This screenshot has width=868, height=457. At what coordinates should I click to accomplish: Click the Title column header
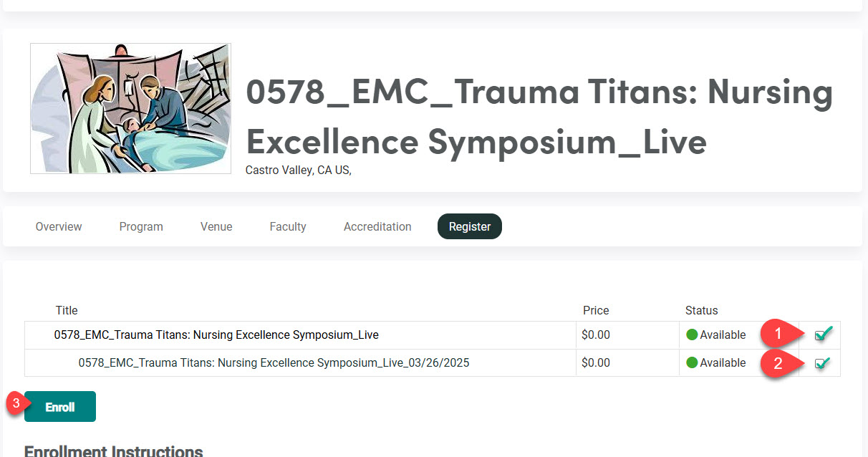point(67,310)
